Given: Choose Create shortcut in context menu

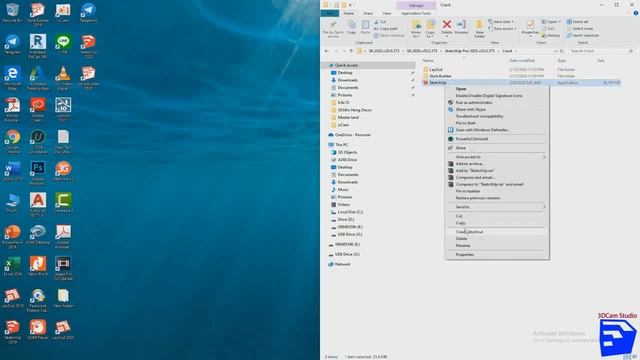Looking at the screenshot, I should click(497, 232).
